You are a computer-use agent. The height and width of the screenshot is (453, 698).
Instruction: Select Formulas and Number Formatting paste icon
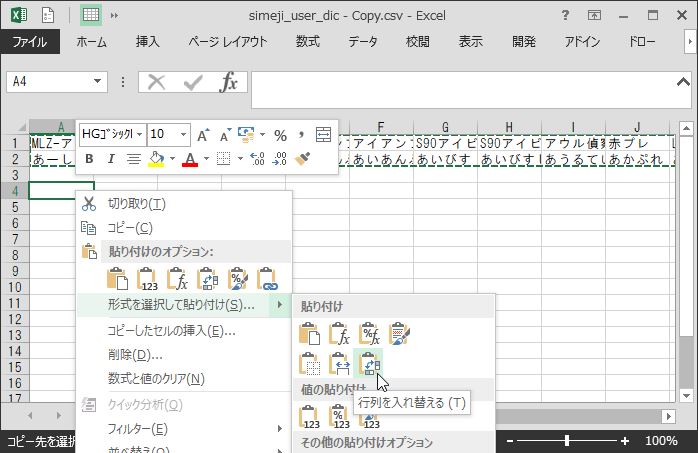click(369, 334)
